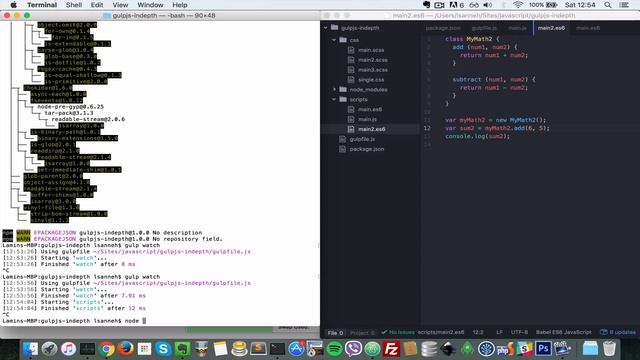Open the volume control in menu bar

pos(488,5)
